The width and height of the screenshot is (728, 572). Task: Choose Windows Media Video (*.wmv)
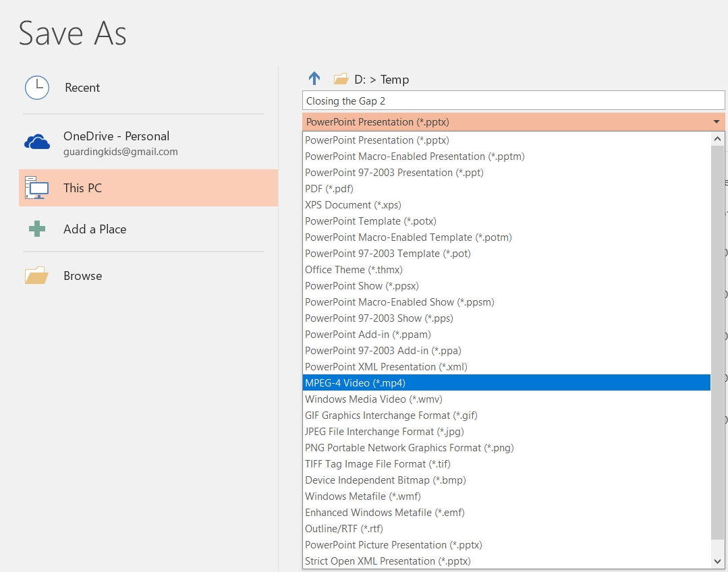point(507,399)
